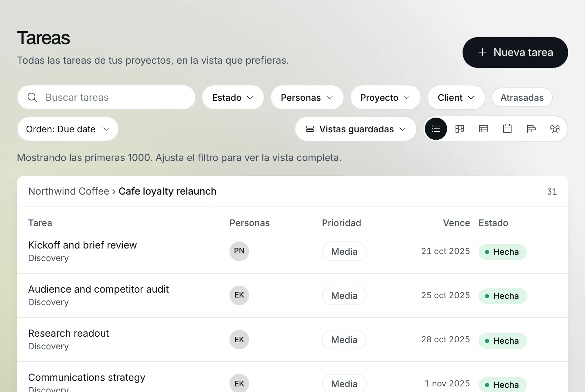
Task: Click the Vence column header
Action: coord(456,223)
